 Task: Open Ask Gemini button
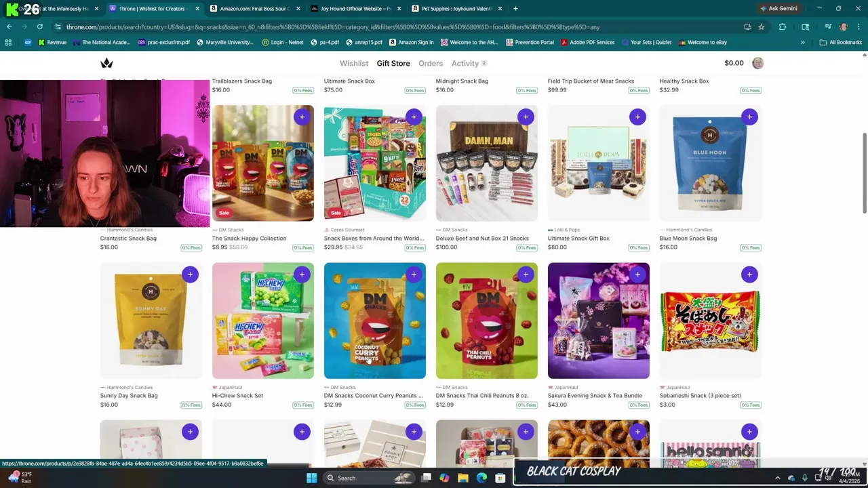778,8
